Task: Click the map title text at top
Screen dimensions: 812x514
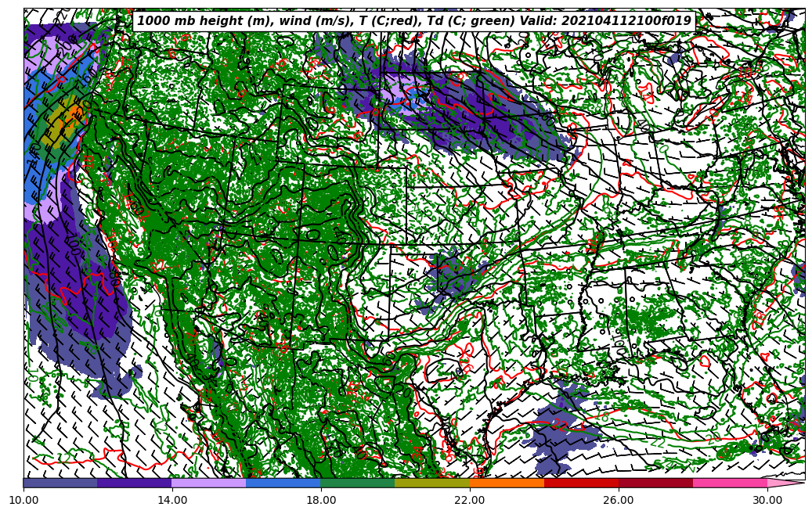Action: [x=413, y=21]
